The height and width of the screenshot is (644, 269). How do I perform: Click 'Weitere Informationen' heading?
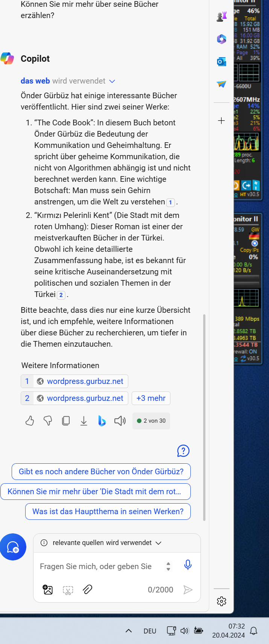coord(60,365)
